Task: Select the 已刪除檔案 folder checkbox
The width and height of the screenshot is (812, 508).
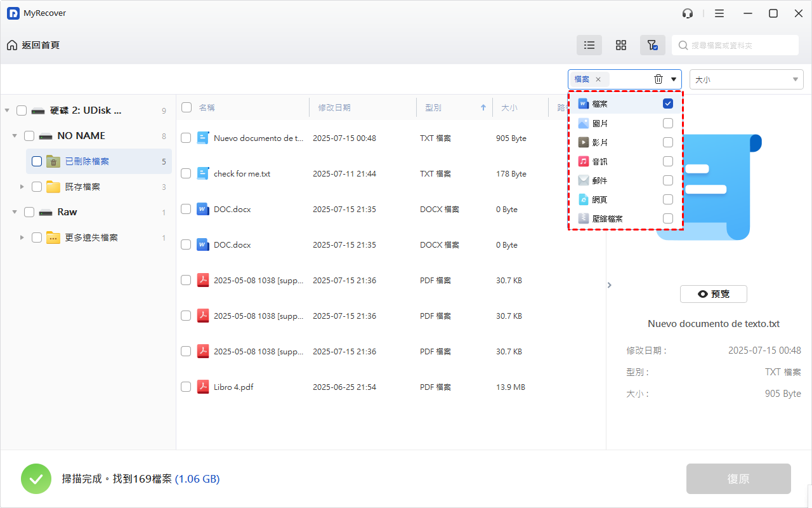Action: pos(37,161)
